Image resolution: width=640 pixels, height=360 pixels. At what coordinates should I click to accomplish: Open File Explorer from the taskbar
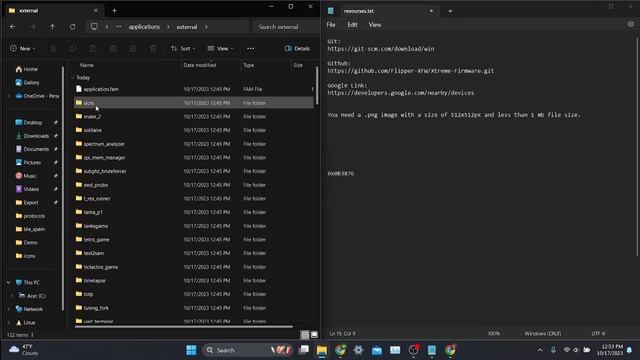coord(322,350)
